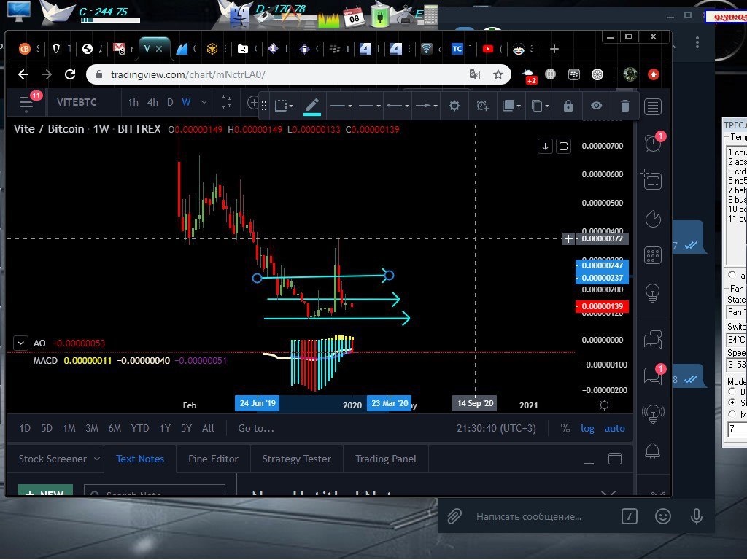Open drawing settings gear in floating toolbar
This screenshot has width=747, height=560.
point(454,106)
